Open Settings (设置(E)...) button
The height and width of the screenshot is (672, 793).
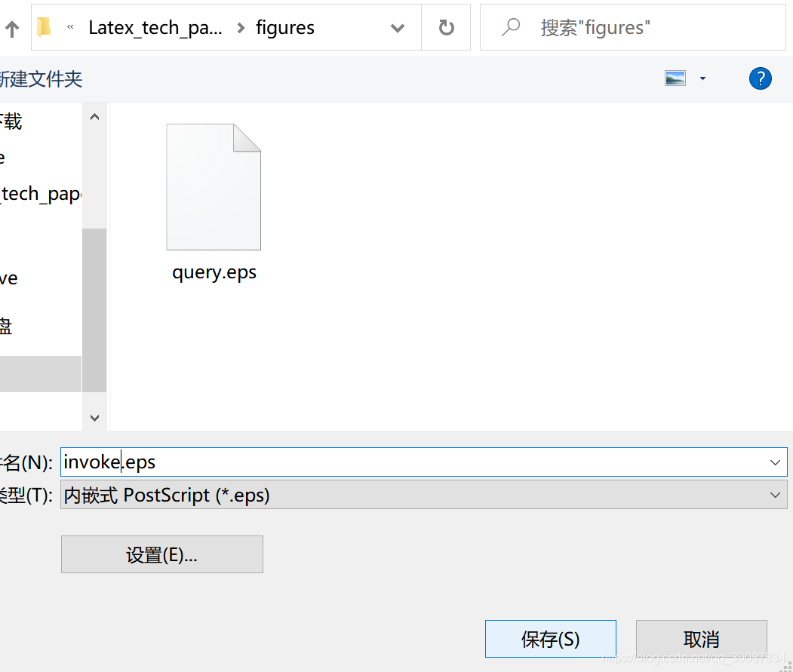tap(161, 554)
